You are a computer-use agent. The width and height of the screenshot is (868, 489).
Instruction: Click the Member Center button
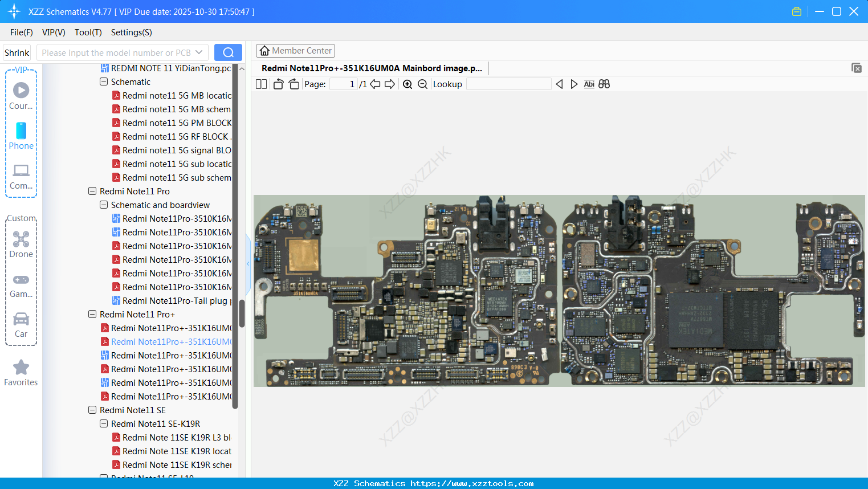point(295,50)
